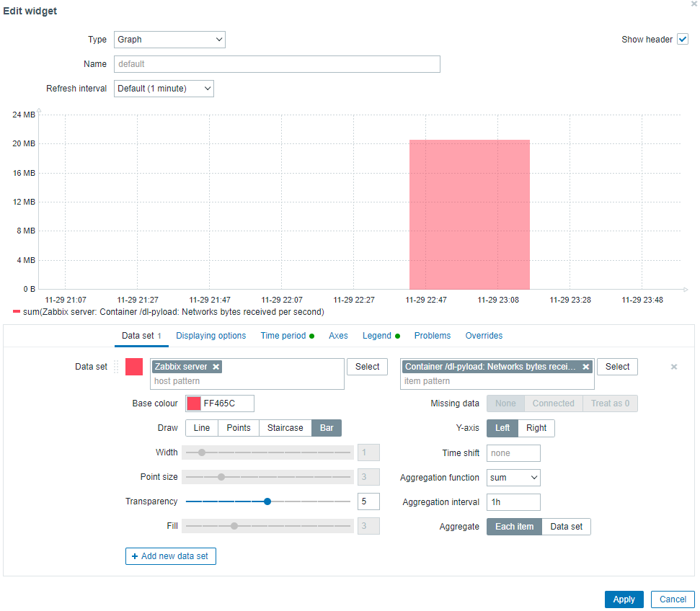This screenshot has width=700, height=611.
Task: Apply the widget changes
Action: (624, 599)
